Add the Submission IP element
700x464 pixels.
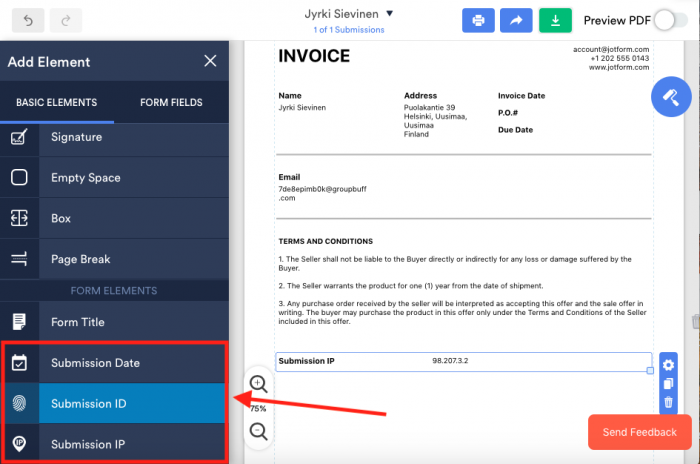[114, 443]
